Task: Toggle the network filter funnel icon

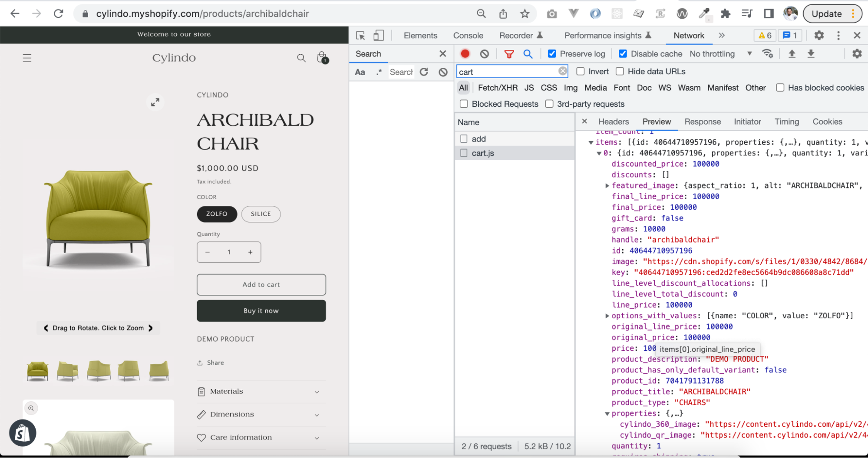Action: tap(509, 54)
